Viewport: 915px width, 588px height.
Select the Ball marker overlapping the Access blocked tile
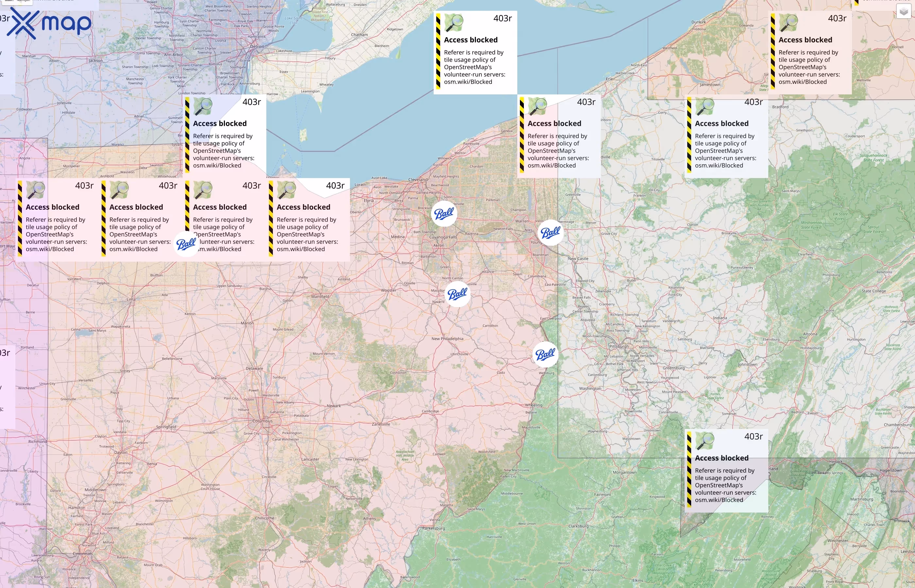186,244
